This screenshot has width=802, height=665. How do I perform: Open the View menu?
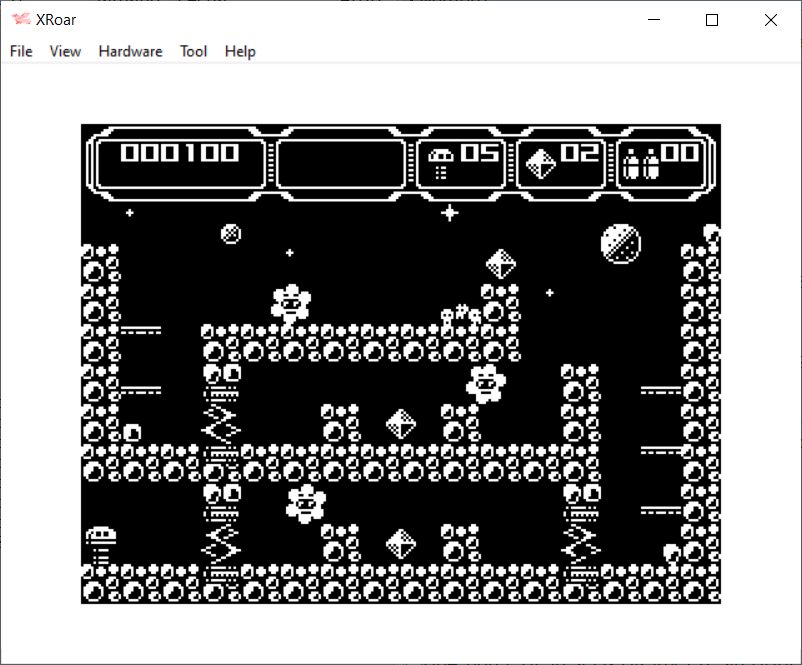coord(65,51)
